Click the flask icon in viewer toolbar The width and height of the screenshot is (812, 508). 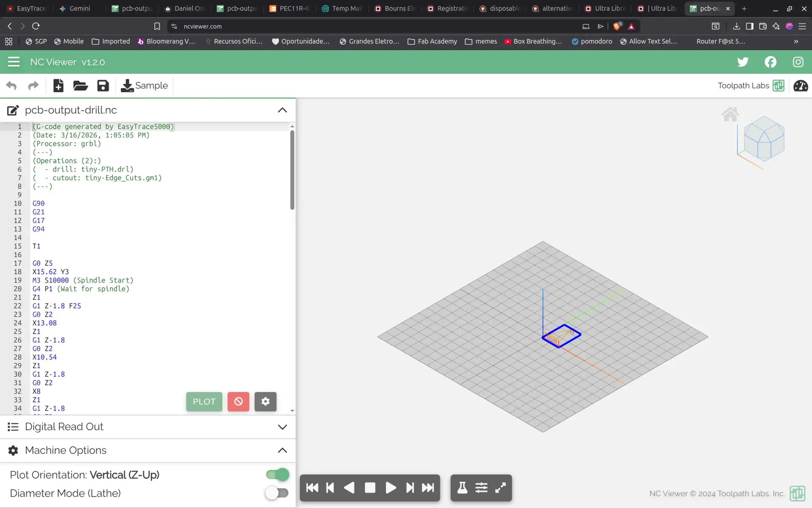coord(462,488)
